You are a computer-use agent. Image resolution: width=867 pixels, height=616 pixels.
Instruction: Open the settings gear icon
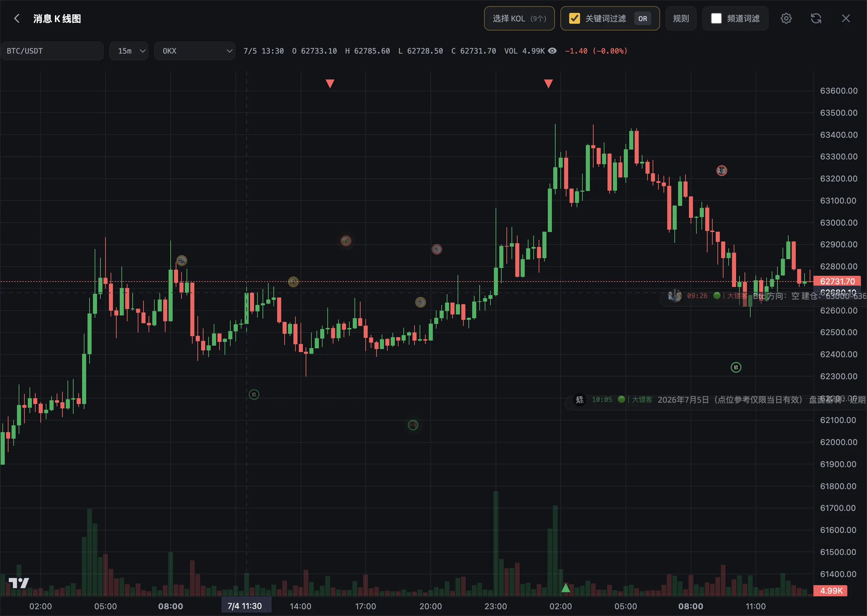pyautogui.click(x=786, y=18)
